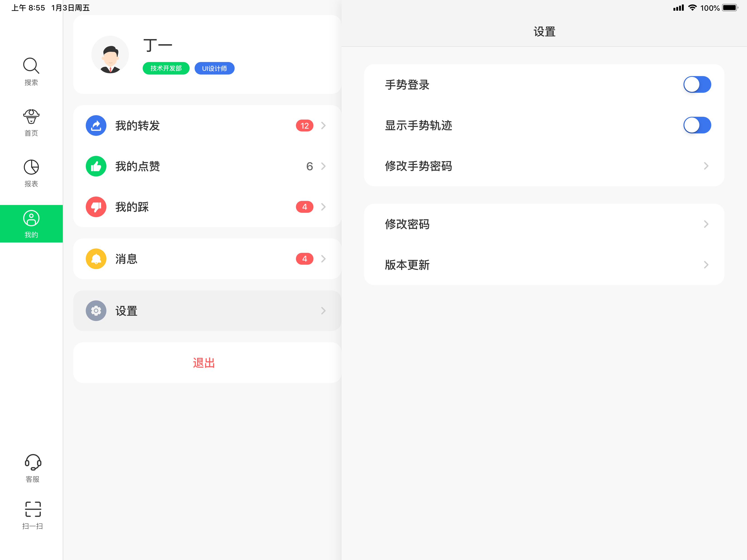Viewport: 747px width, 560px height.
Task: Click the count 6 on 我的点赞
Action: pyautogui.click(x=309, y=166)
